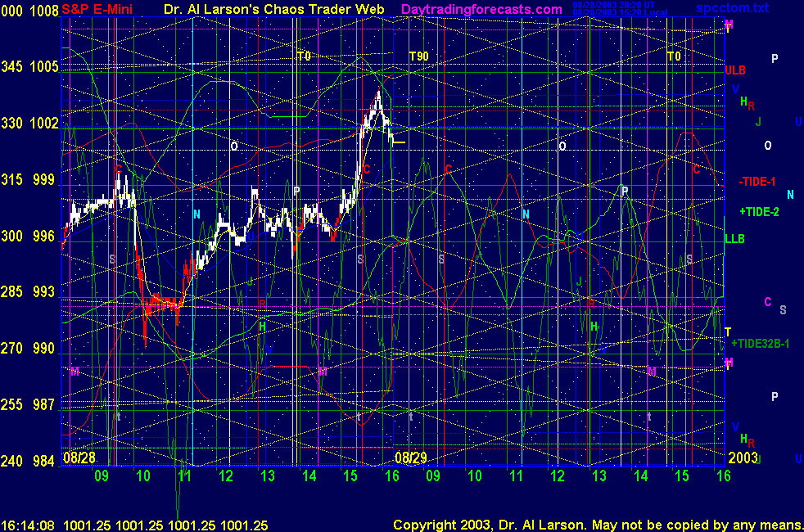Click the '08/28' date label on the chart
Image resolution: width=804 pixels, height=532 pixels.
click(x=79, y=458)
